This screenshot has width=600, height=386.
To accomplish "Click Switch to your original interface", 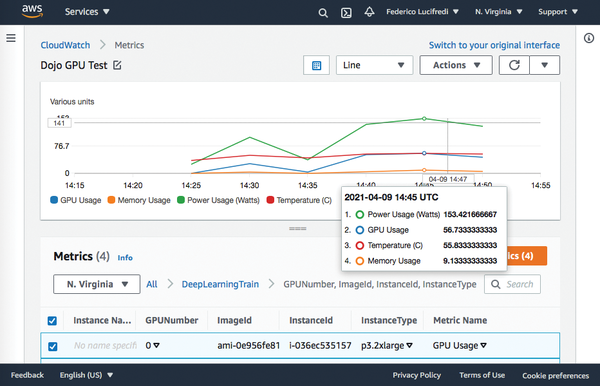I will [x=494, y=45].
